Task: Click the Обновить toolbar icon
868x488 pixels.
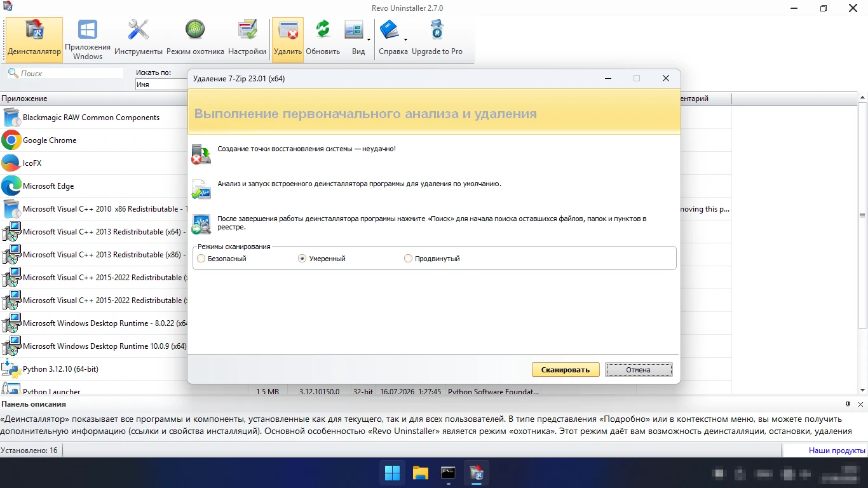Action: [323, 39]
